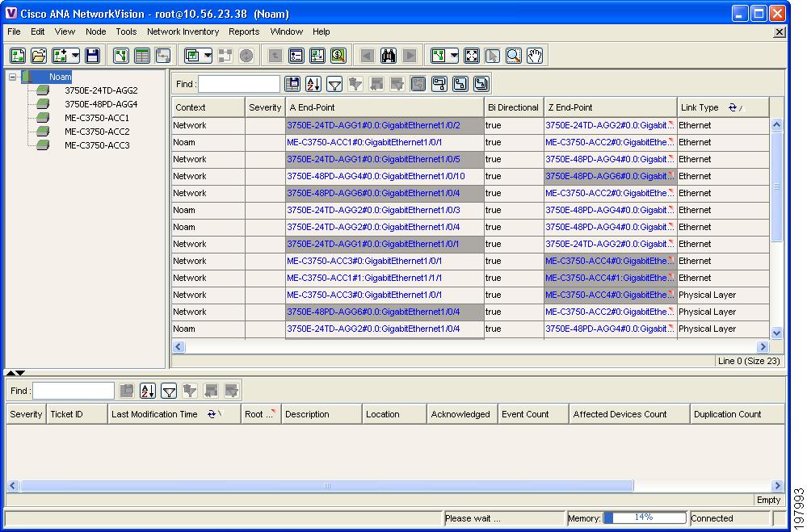Open the View menu

pyautogui.click(x=65, y=32)
